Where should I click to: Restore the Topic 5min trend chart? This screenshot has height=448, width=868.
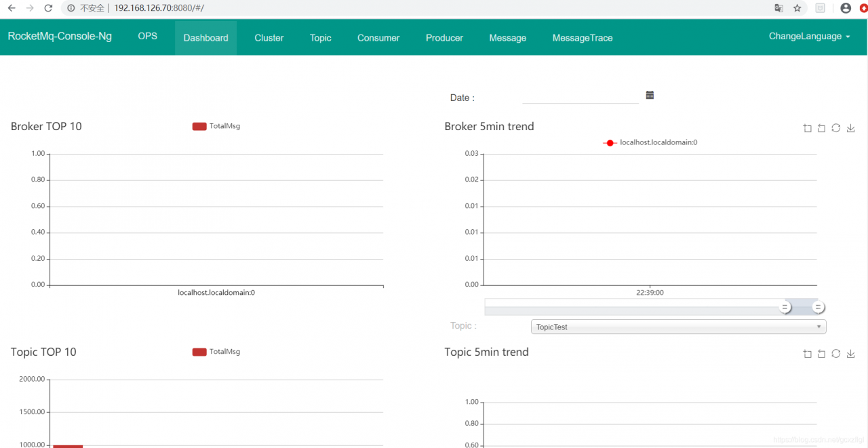click(836, 354)
